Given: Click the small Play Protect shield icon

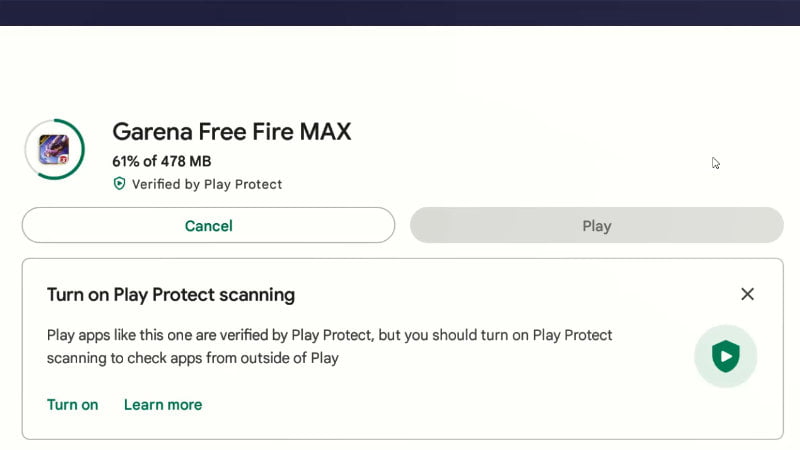Looking at the screenshot, I should click(119, 184).
